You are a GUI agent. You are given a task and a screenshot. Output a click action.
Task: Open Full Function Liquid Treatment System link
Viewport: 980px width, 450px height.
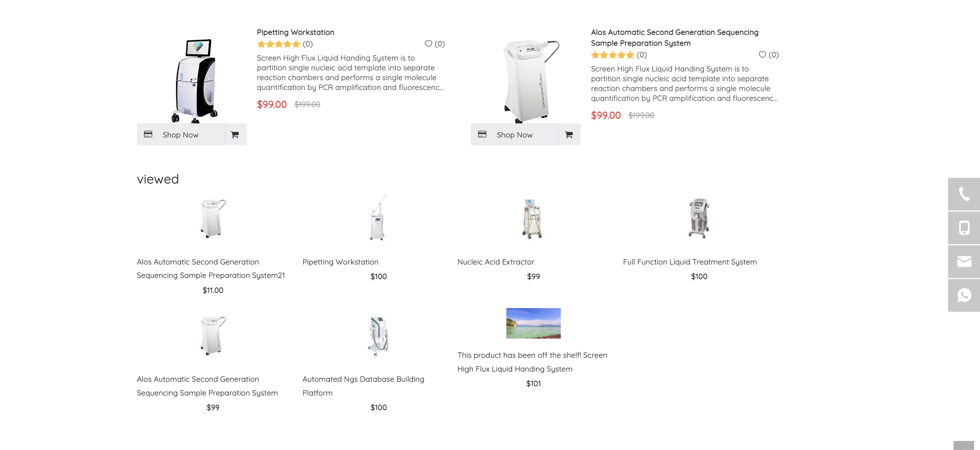point(689,262)
